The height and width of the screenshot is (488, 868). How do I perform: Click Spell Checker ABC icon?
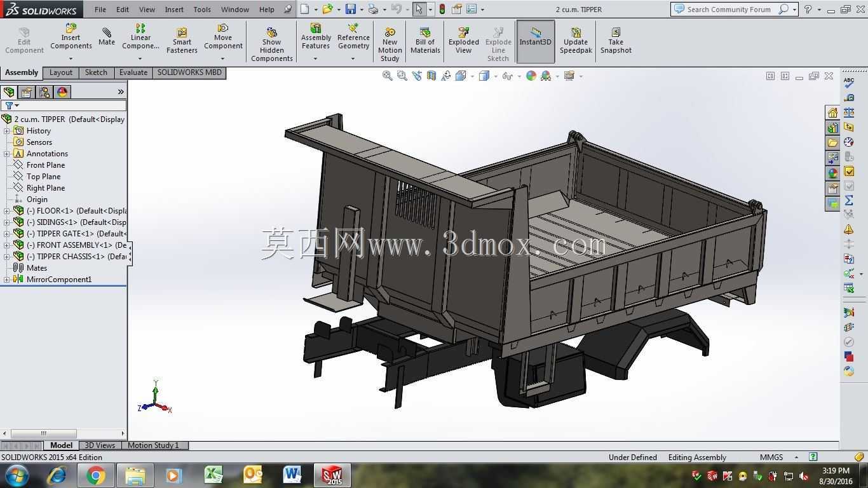point(849,82)
